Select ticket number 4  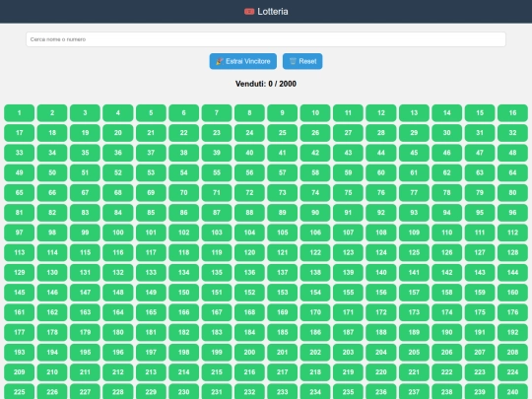(118, 113)
